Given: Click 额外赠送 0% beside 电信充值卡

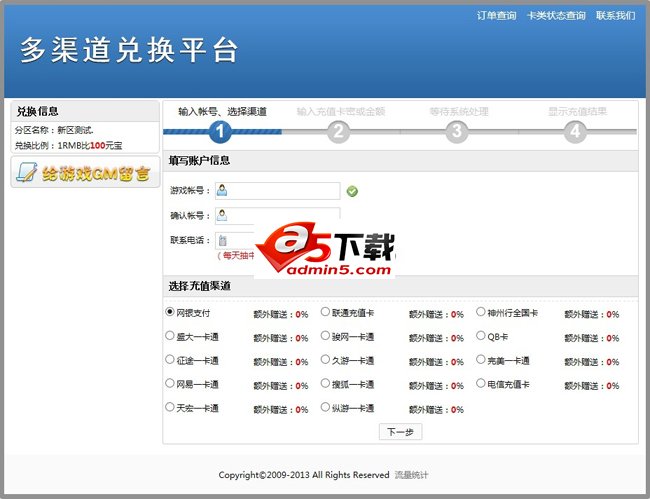Looking at the screenshot, I should point(592,386).
